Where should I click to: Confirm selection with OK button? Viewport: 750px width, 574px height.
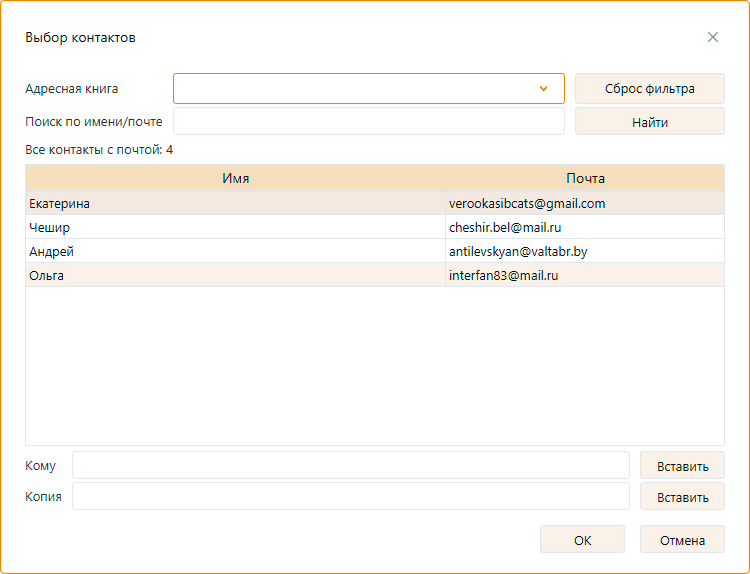tap(582, 540)
